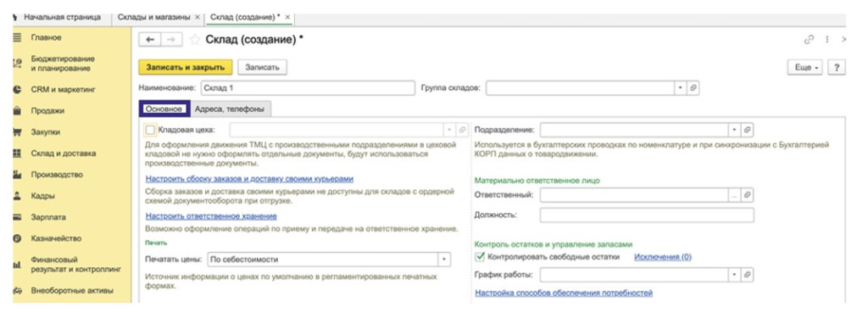Open help with the question mark button
868x324 pixels.
pyautogui.click(x=837, y=67)
